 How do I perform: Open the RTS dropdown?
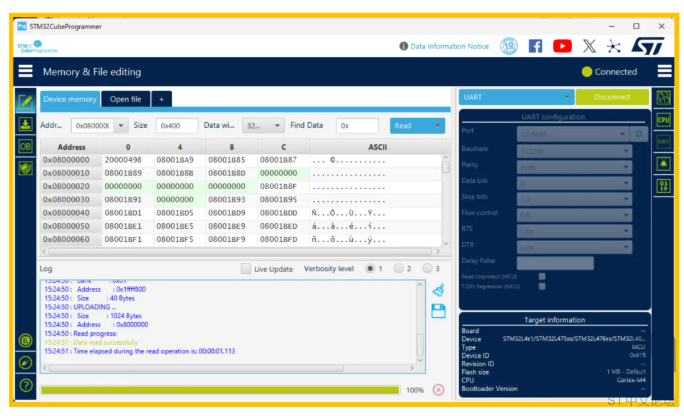click(x=574, y=231)
